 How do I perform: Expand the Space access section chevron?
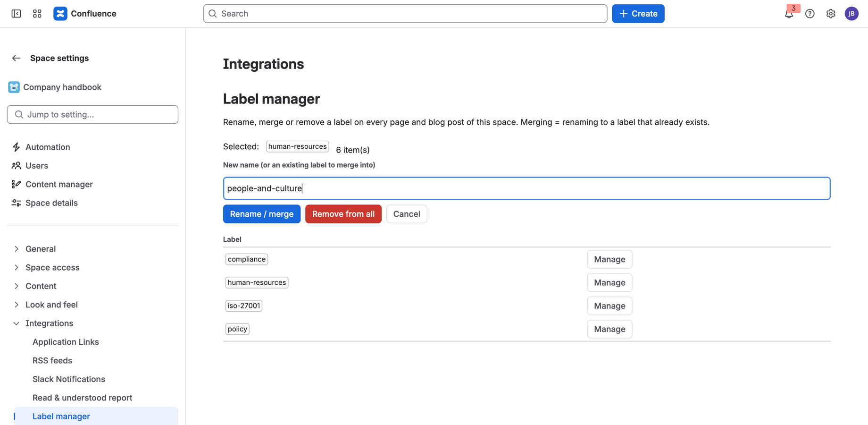pos(16,267)
